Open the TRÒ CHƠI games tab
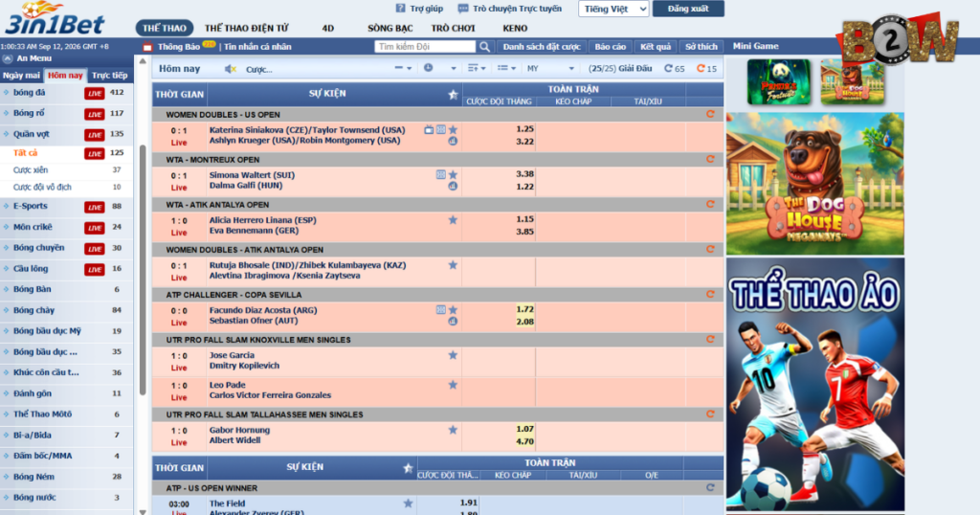 [x=453, y=28]
